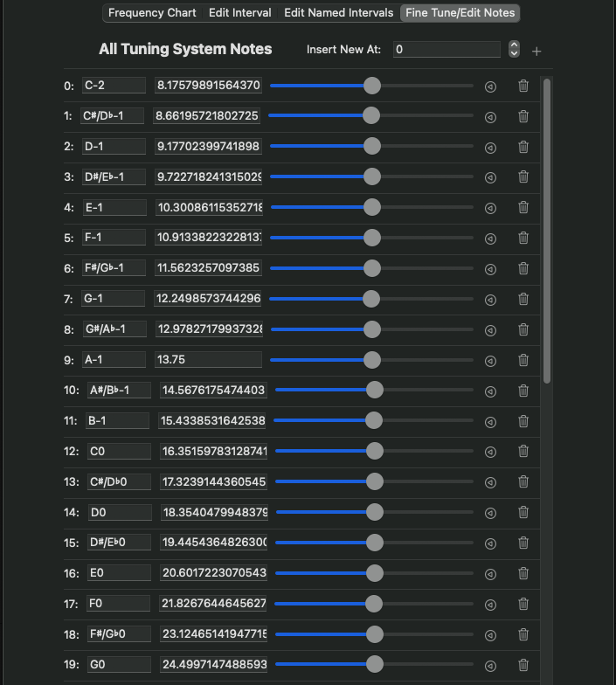Screen dimensions: 616x685
Task: Select the Edit Named Interval tab
Action: coord(338,13)
